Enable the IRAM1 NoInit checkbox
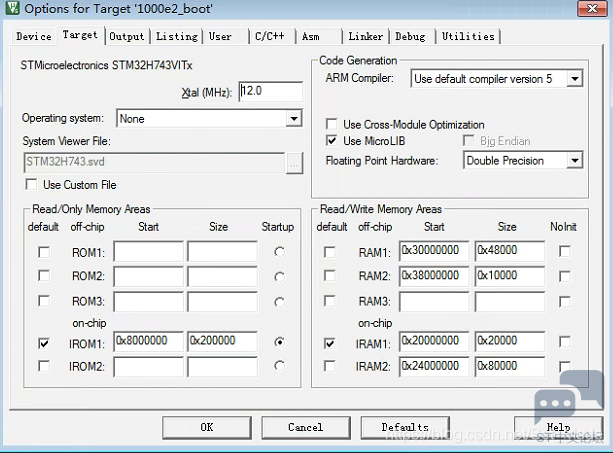This screenshot has height=453, width=613. click(x=565, y=342)
